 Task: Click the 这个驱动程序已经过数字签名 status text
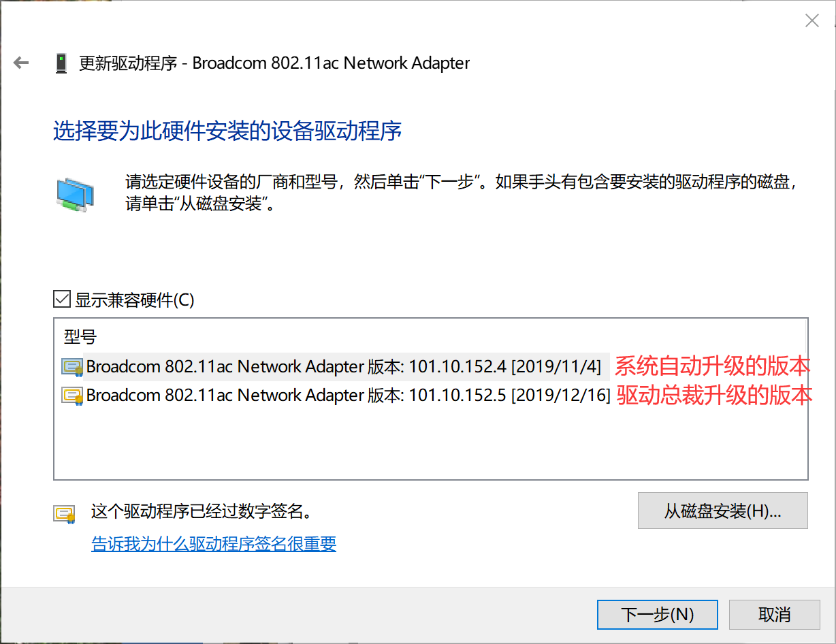[x=202, y=512]
